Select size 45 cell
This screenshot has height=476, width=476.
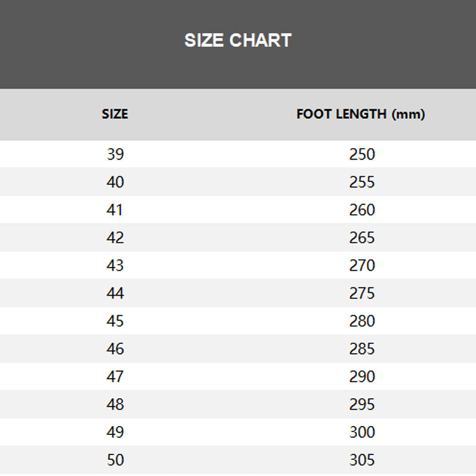coord(115,321)
